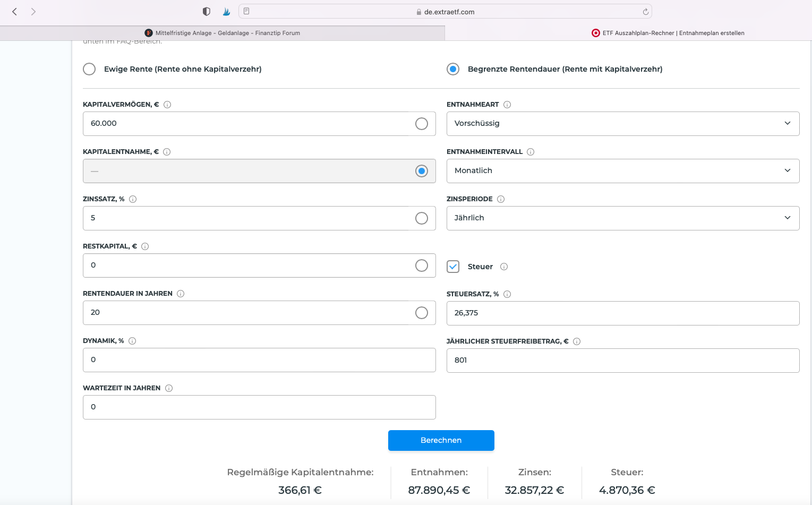The height and width of the screenshot is (505, 812).
Task: Click into the Steuersatz input field
Action: [622, 313]
